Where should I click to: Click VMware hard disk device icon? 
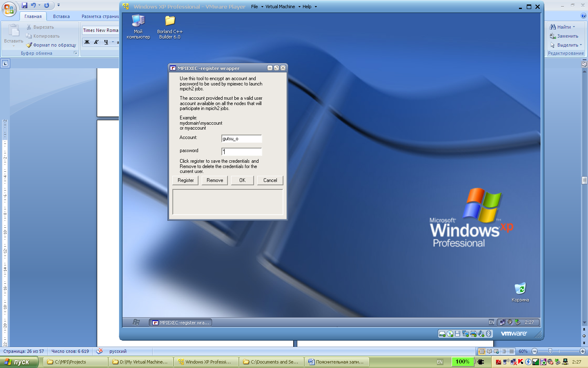442,334
